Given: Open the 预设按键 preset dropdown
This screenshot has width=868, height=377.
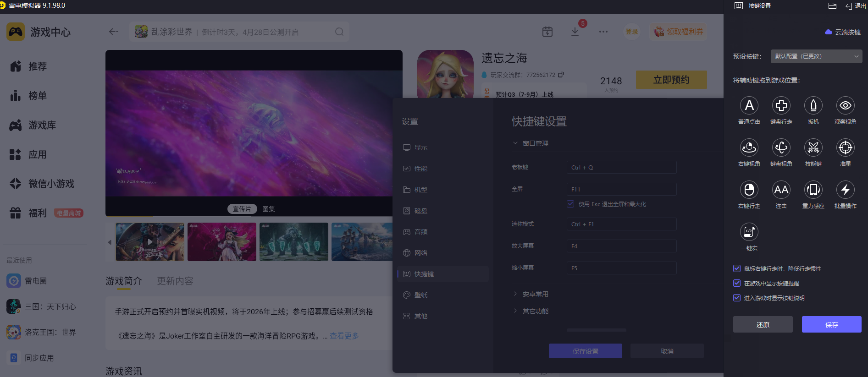Looking at the screenshot, I should tap(816, 56).
